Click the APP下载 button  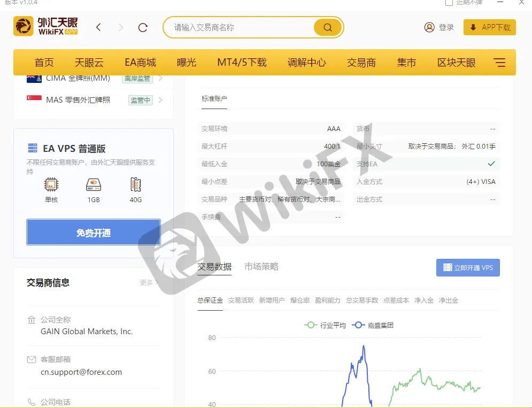pos(490,27)
